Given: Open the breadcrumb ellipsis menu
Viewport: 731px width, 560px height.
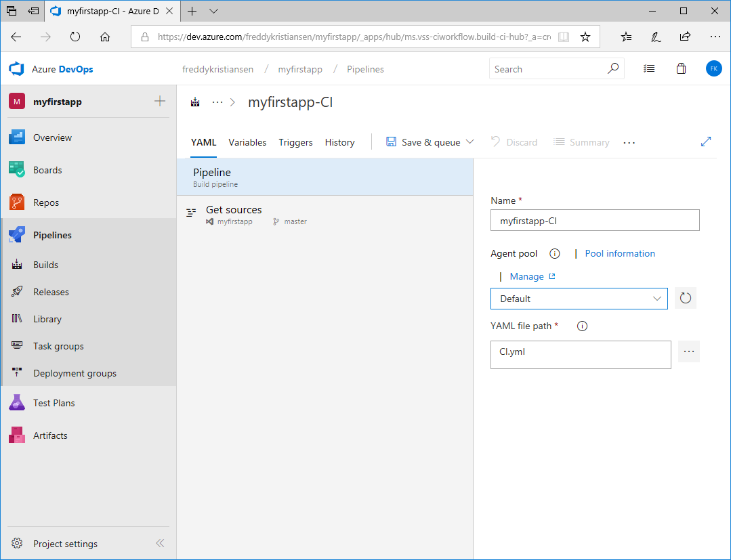Looking at the screenshot, I should coord(217,102).
